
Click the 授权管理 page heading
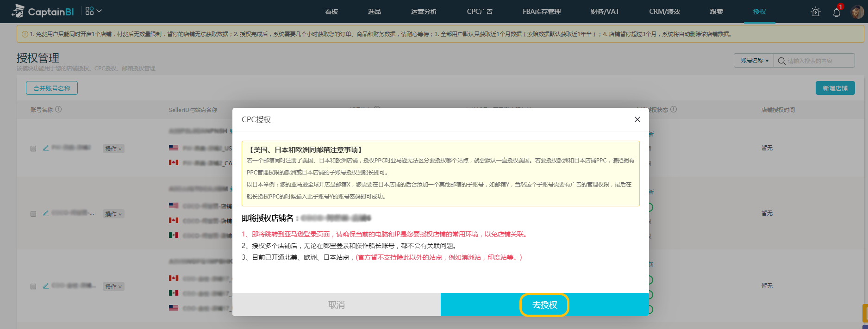pyautogui.click(x=38, y=58)
